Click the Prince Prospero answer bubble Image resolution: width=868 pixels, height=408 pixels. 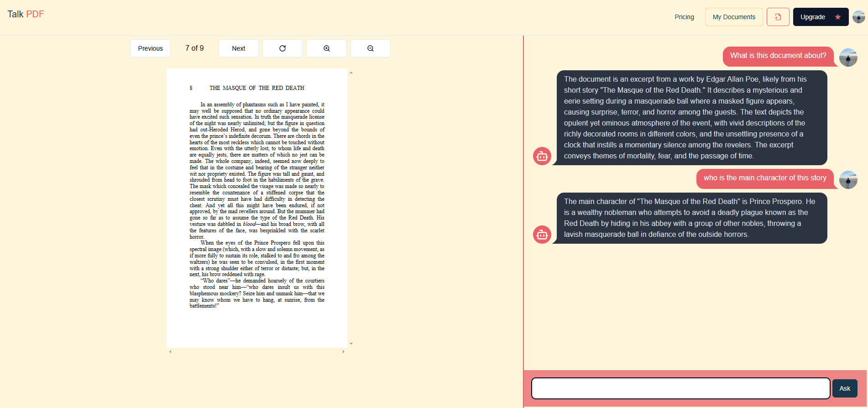[692, 218]
